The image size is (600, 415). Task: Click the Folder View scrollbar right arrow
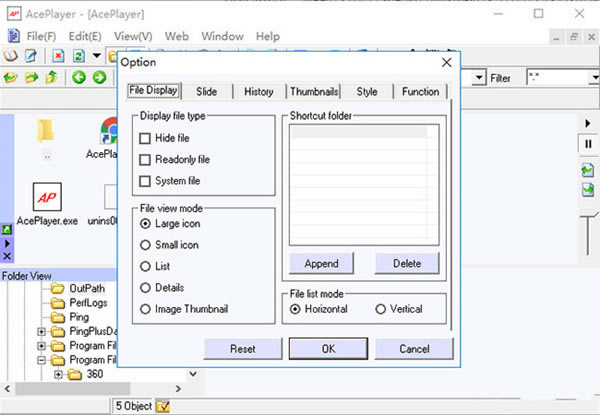(178, 389)
